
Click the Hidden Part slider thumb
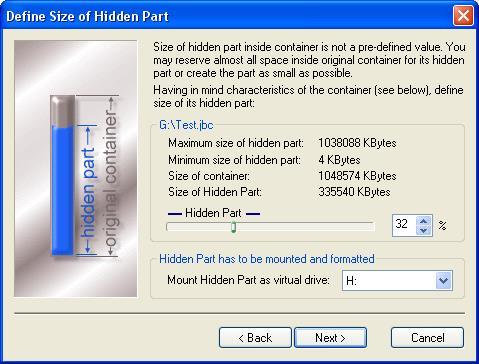(234, 227)
